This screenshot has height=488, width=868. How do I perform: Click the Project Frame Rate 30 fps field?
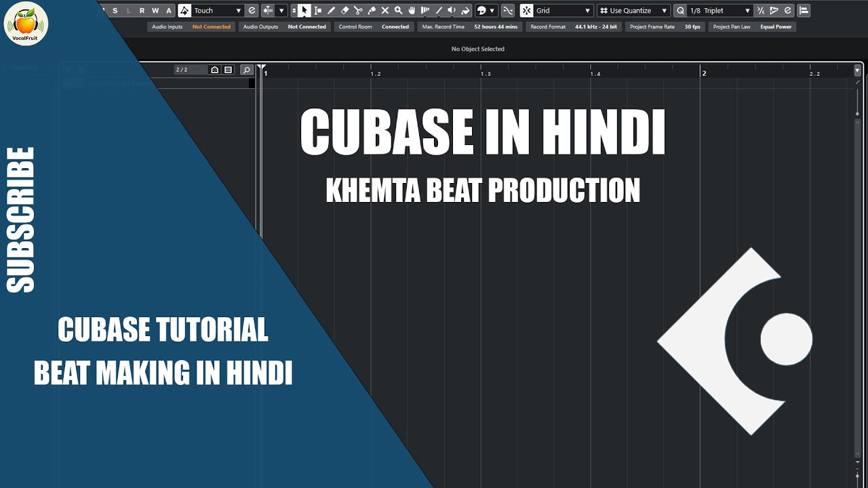[665, 26]
